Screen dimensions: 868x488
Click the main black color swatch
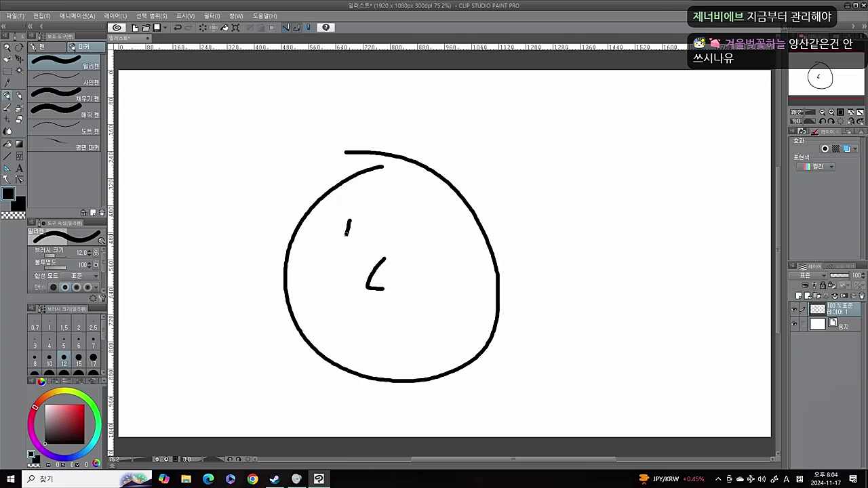coord(7,195)
